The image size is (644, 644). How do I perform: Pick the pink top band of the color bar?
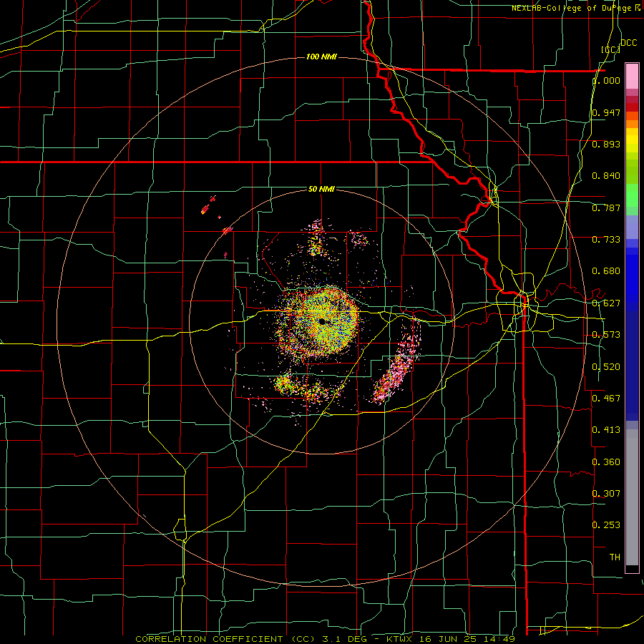click(632, 77)
